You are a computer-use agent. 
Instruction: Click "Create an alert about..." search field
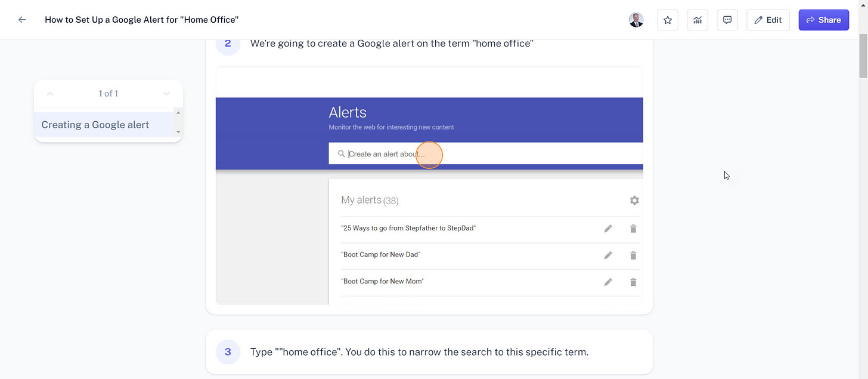(x=486, y=154)
